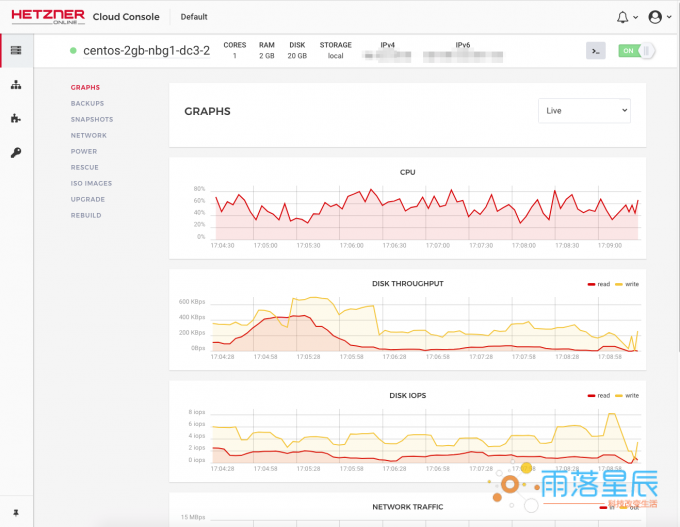The image size is (680, 527).
Task: Toggle the server power ON switch
Action: (x=636, y=51)
